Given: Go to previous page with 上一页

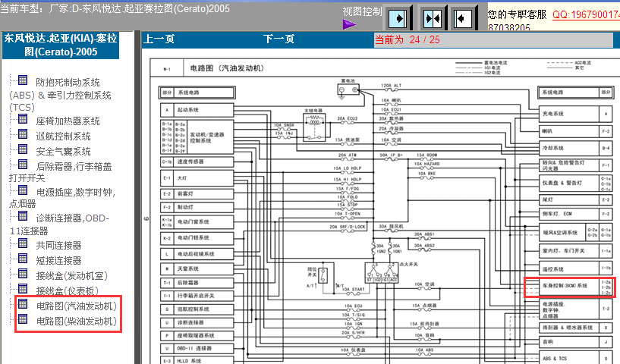Looking at the screenshot, I should [x=159, y=39].
